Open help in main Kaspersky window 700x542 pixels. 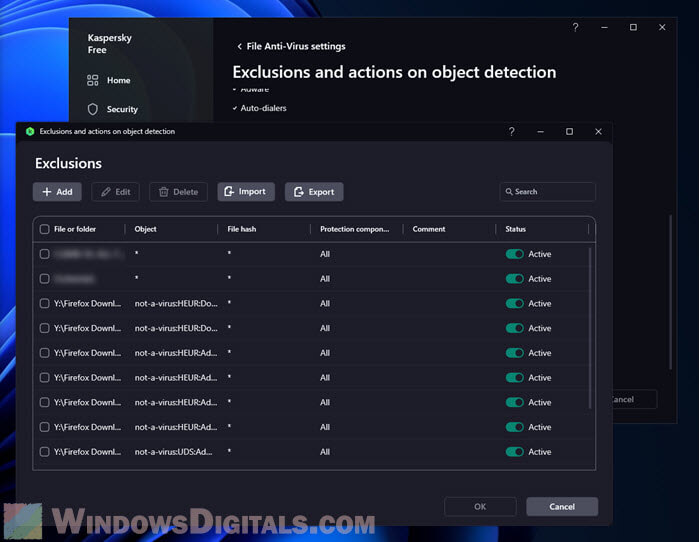[x=575, y=27]
